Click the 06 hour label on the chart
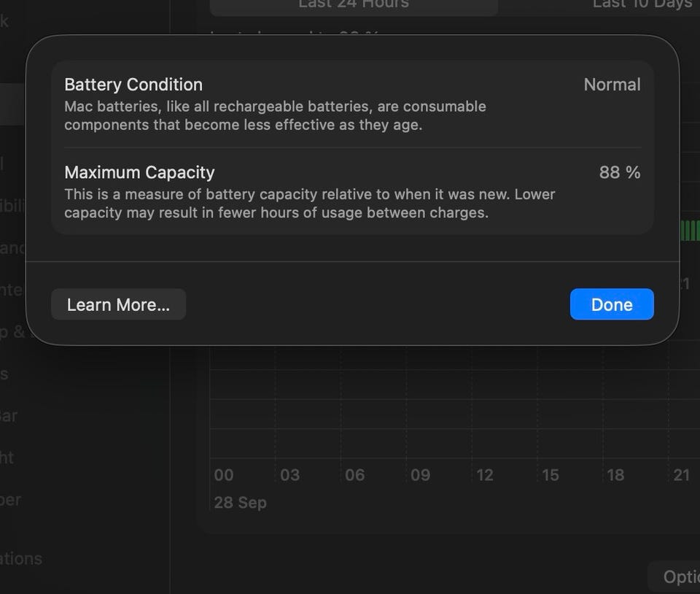 355,475
